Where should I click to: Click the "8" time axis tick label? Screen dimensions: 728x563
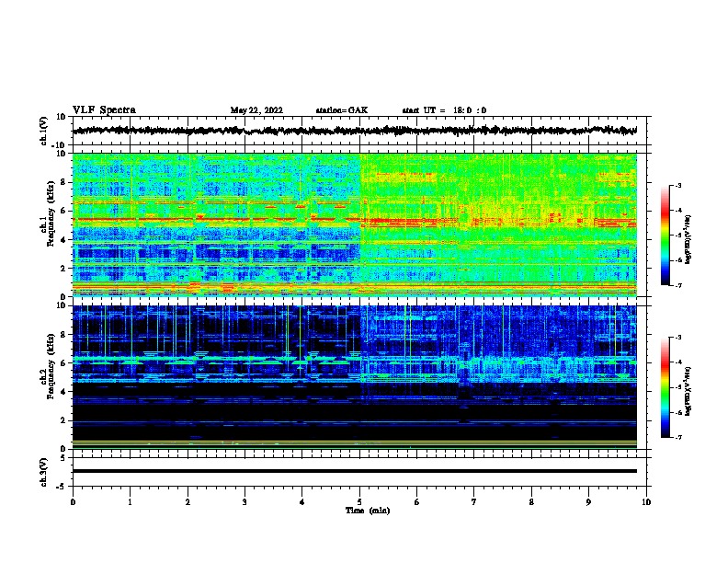[531, 502]
